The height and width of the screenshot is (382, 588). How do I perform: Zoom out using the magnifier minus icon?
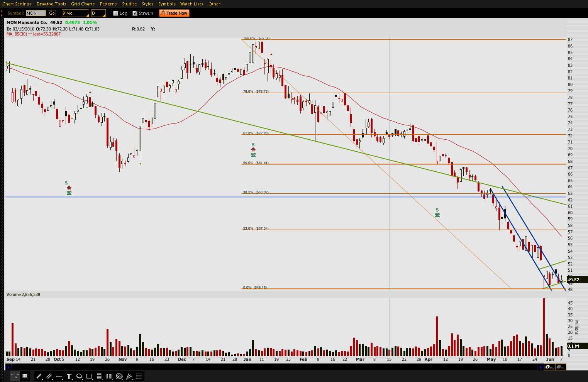559,367
